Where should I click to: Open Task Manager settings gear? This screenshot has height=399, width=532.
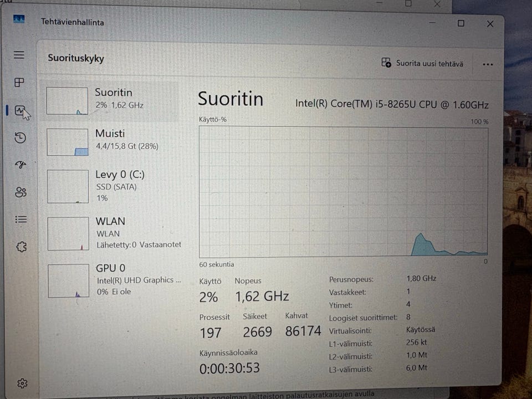click(x=22, y=383)
